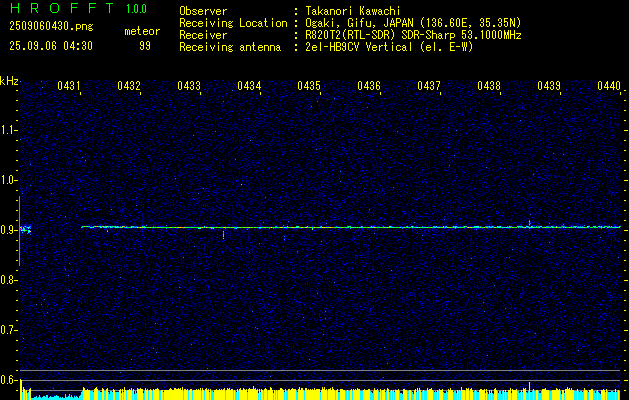Click the 0.7 kHz axis label
629x400 pixels.
click(8, 330)
